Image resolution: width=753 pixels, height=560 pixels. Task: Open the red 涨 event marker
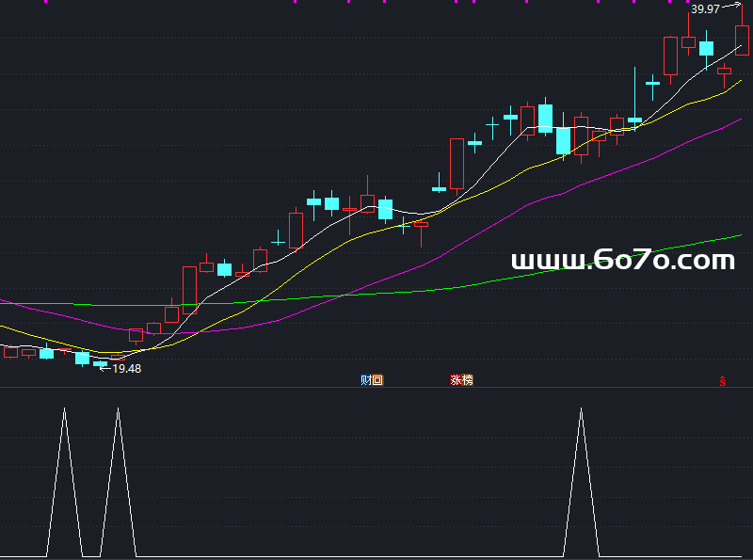456,380
